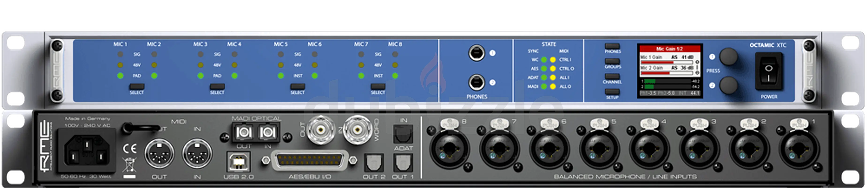Click the MIDI IN DIN socket
This screenshot has width=868, height=188.
(197, 154)
